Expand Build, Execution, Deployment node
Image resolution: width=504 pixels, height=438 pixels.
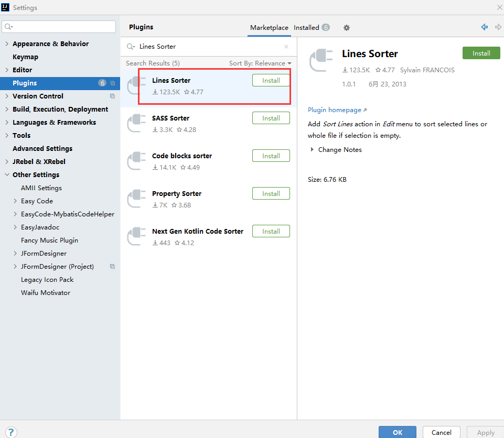(7, 109)
